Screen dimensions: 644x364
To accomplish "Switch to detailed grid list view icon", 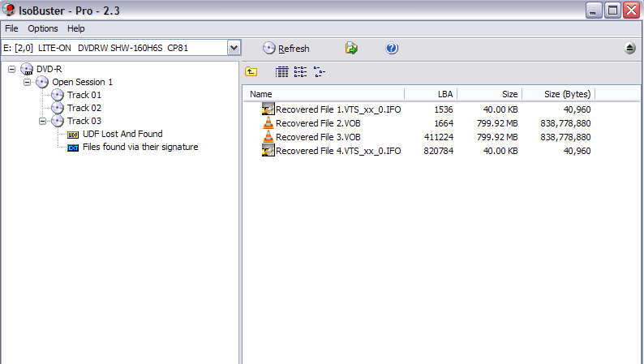I will [x=281, y=72].
